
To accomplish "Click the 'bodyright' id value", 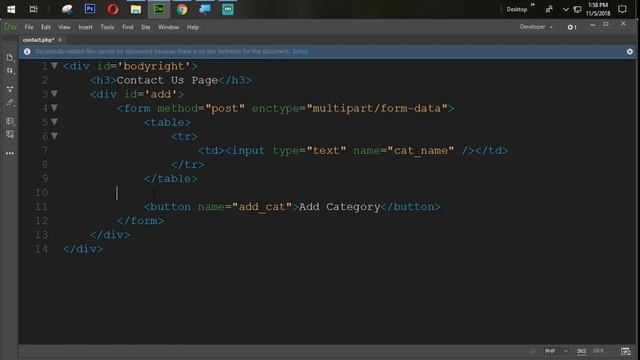I will pos(154,66).
